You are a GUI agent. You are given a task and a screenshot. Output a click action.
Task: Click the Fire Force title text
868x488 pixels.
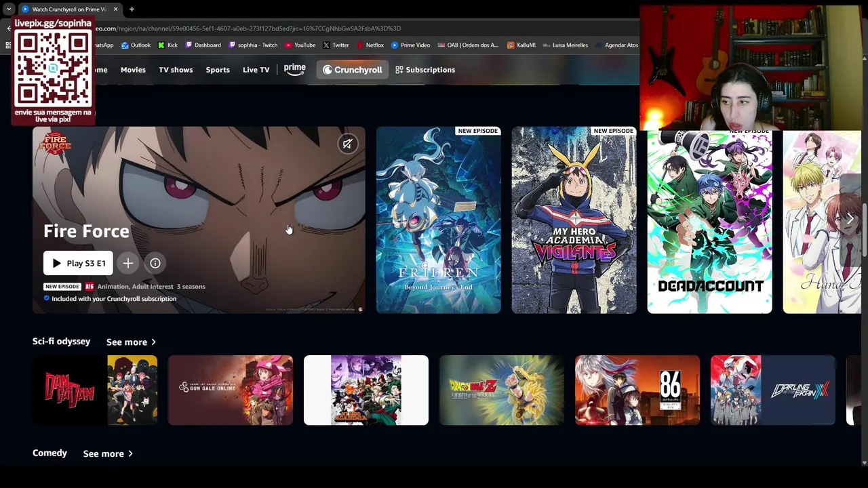tap(86, 231)
